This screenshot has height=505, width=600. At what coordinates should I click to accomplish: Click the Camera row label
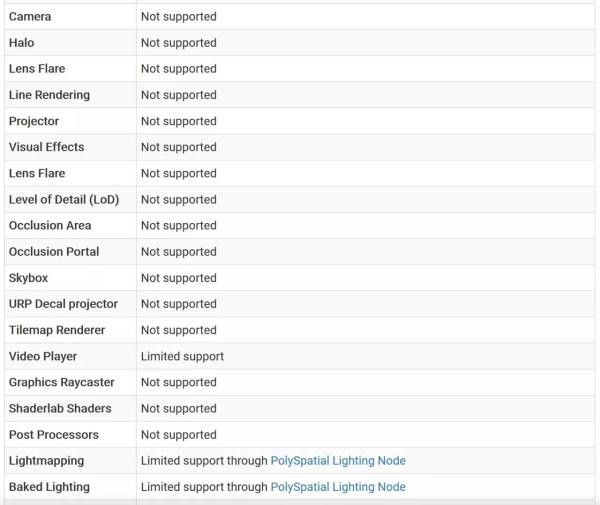point(30,17)
